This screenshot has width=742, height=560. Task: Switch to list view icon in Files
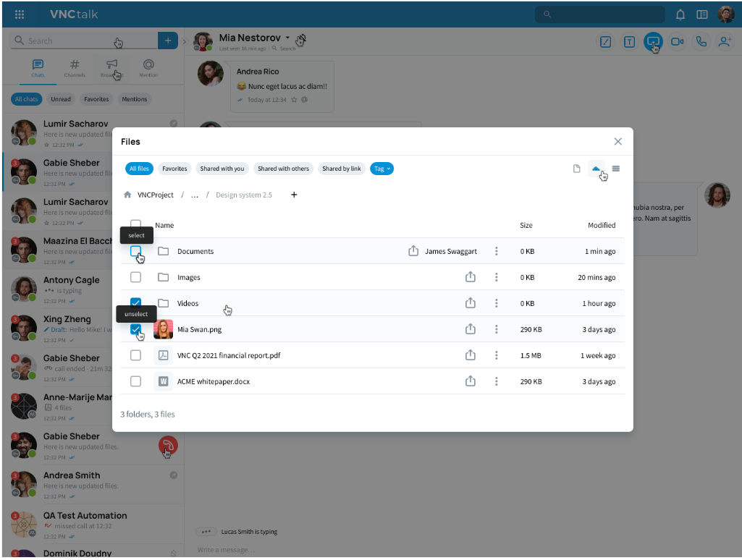(x=616, y=169)
